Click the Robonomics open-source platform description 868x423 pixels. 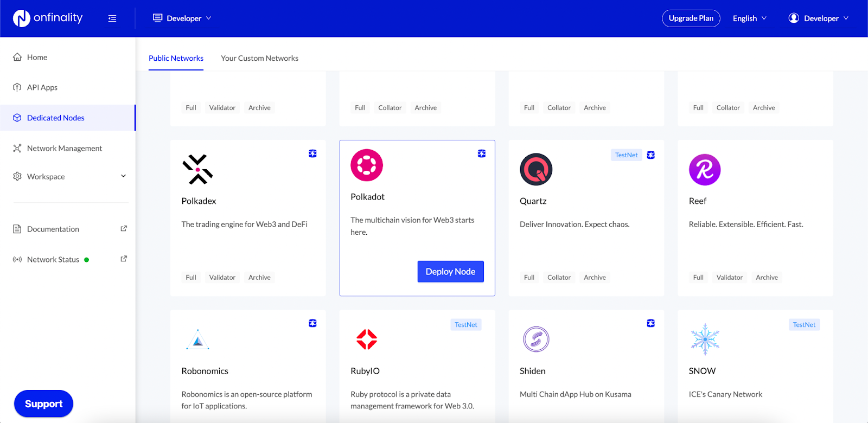[x=247, y=400]
